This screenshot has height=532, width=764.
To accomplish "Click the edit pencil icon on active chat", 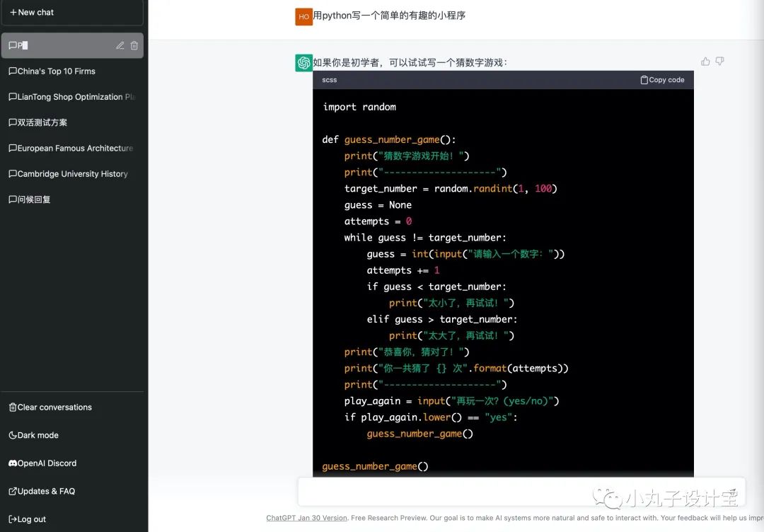I will 120,45.
